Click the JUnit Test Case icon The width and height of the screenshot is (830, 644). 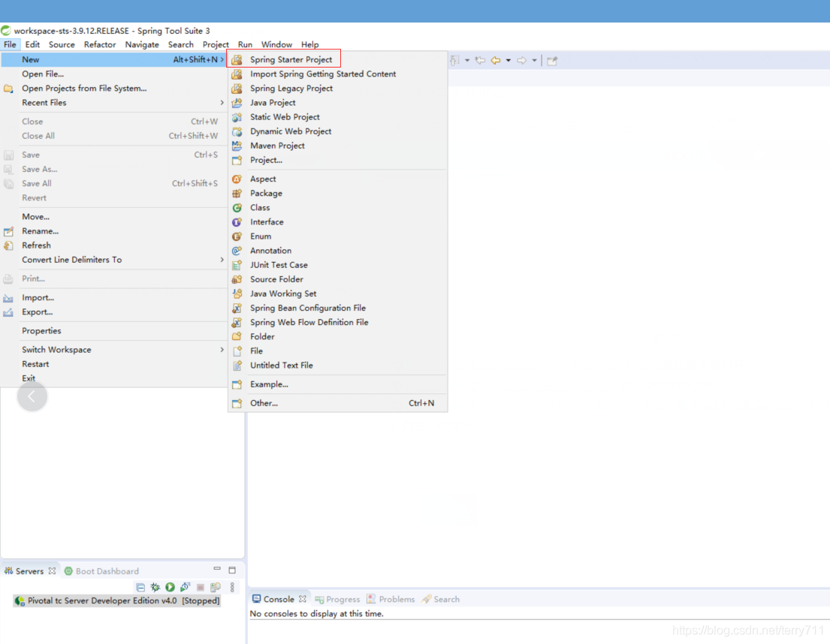point(237,265)
